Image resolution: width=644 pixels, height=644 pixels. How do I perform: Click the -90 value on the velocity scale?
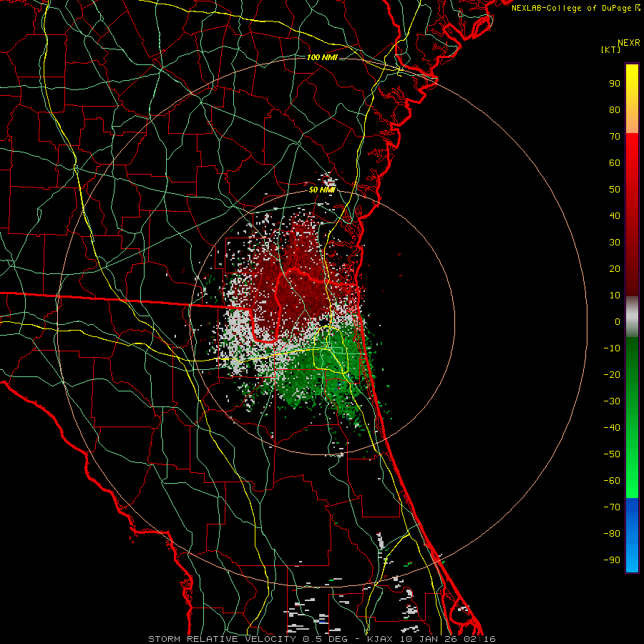pos(612,560)
